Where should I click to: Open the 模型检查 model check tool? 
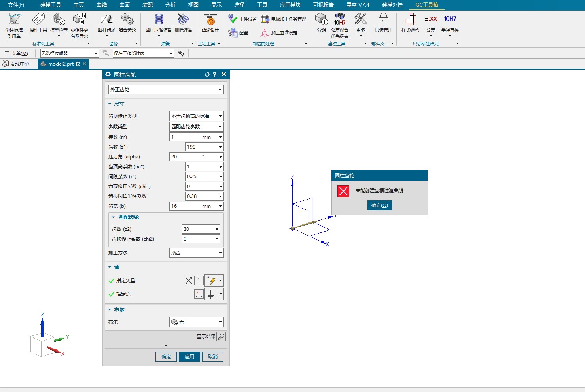click(59, 20)
